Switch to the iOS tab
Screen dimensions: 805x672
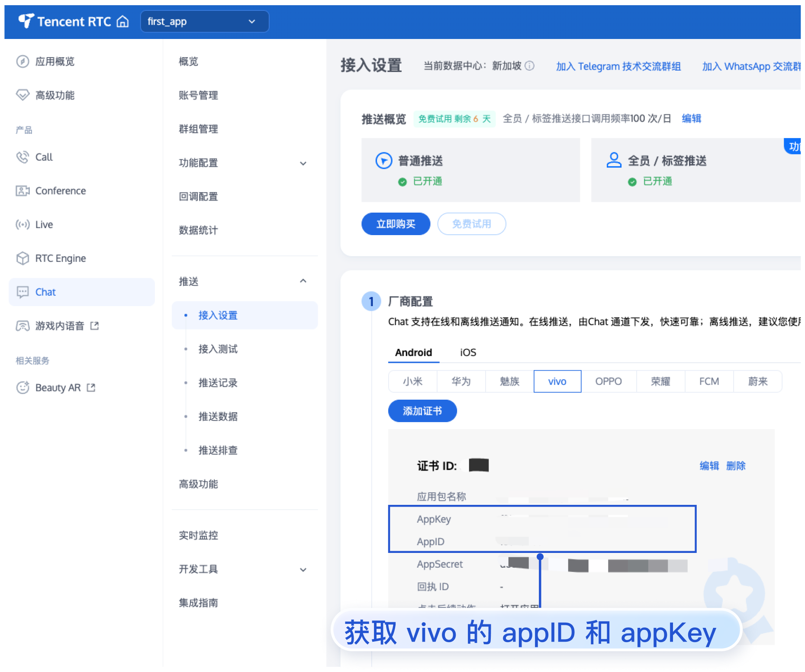[468, 352]
